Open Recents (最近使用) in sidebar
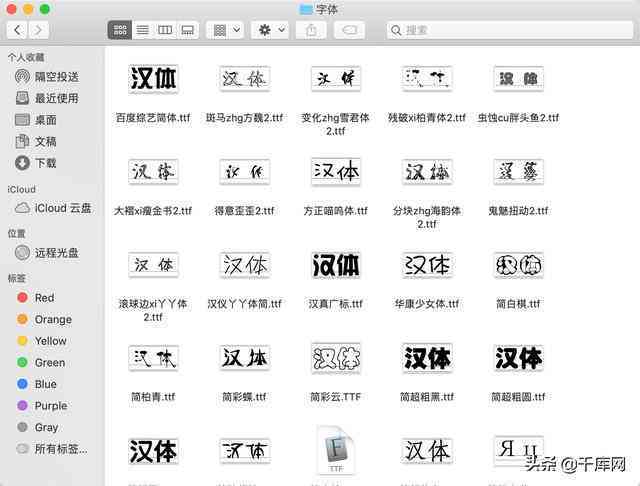The image size is (640, 486). pyautogui.click(x=47, y=98)
